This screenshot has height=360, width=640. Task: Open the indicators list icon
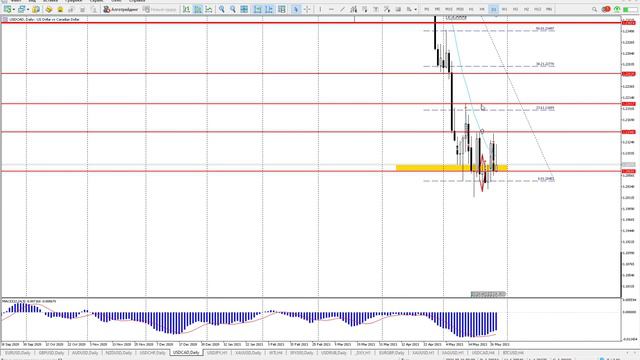(282, 9)
